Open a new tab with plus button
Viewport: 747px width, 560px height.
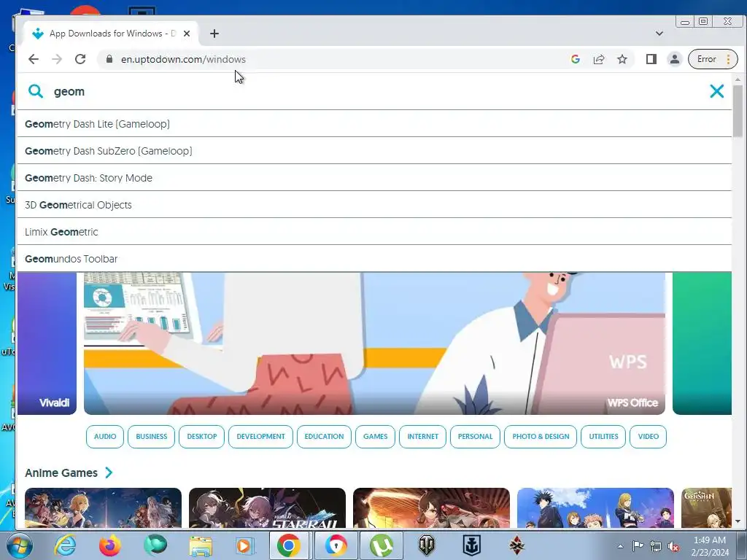click(x=214, y=34)
